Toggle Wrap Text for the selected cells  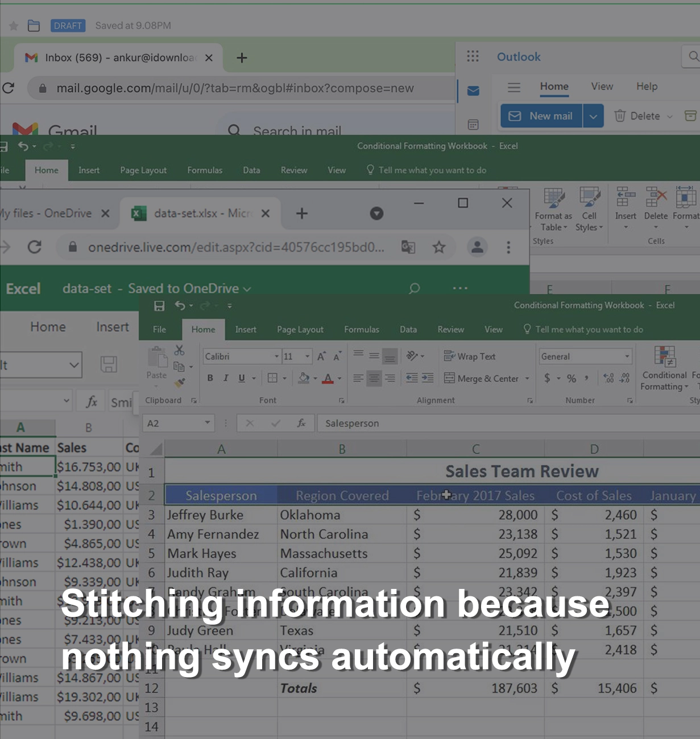click(470, 356)
